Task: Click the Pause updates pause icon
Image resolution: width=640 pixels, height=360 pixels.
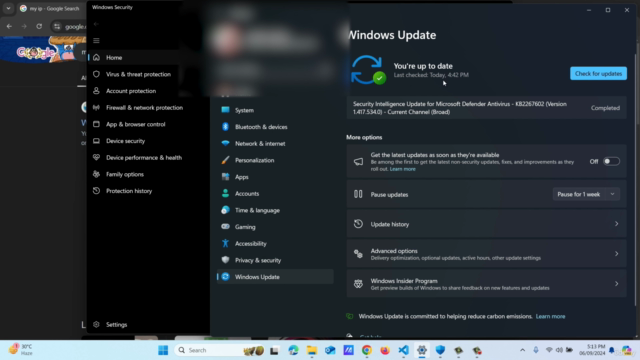Action: (x=358, y=194)
